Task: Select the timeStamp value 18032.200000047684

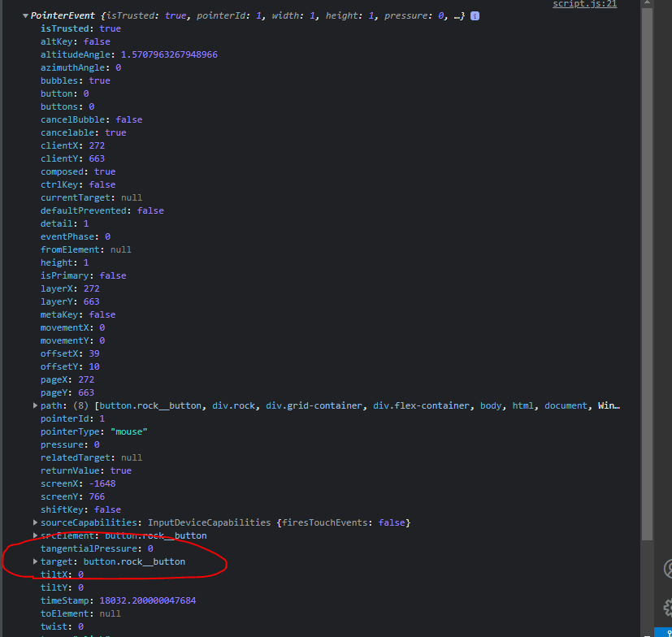Action: pos(148,600)
